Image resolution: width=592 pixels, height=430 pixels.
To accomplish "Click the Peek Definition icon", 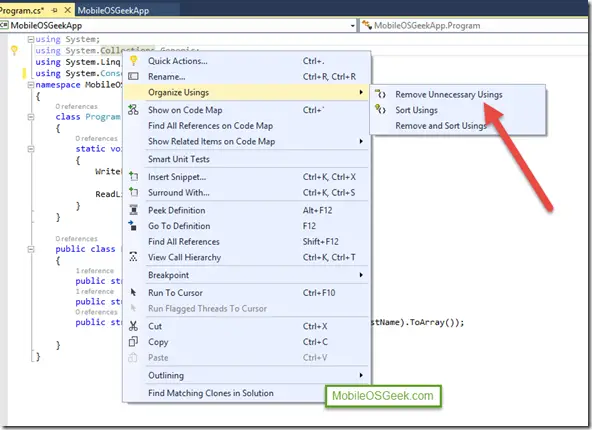I will coord(133,210).
